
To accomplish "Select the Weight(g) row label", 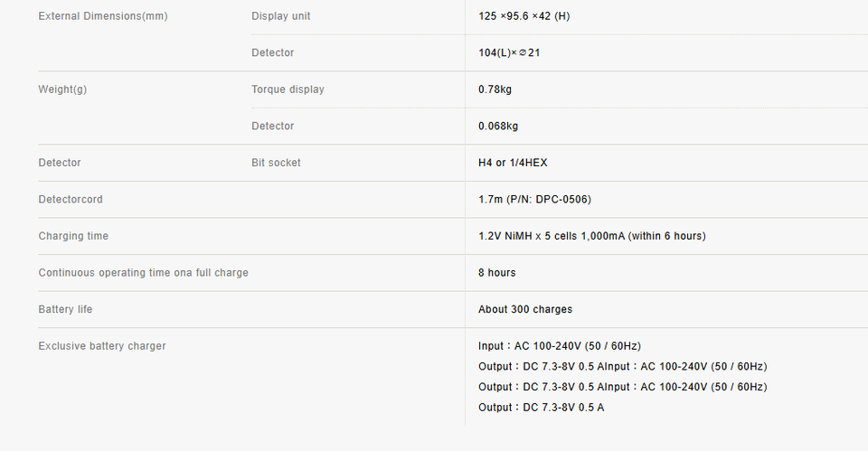I will (x=62, y=89).
